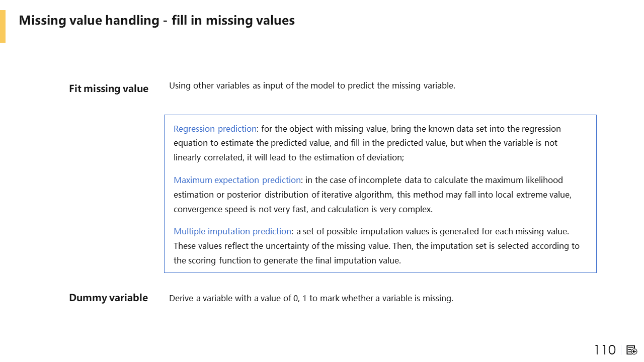644x362 pixels.
Task: Click 'fill in missing values' in the title
Action: [233, 21]
